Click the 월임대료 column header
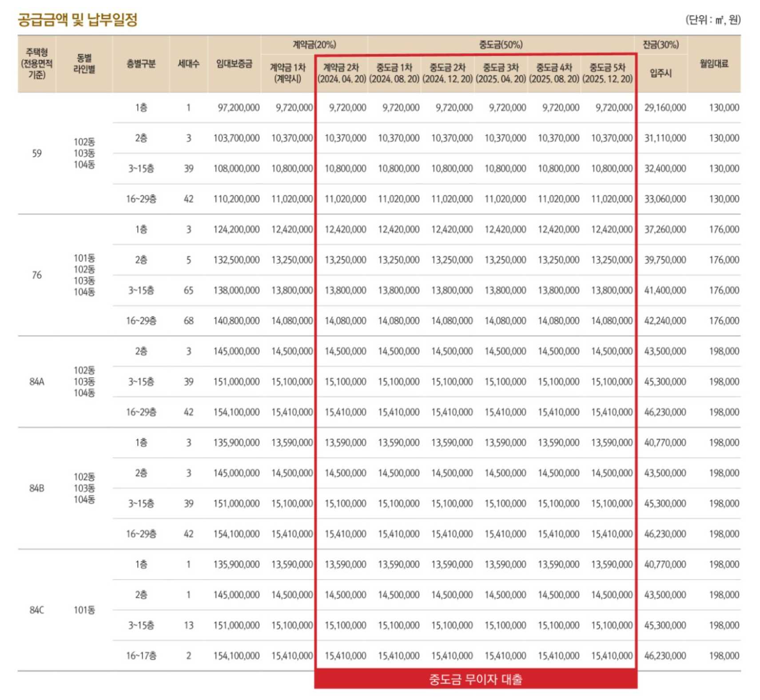 (x=714, y=64)
